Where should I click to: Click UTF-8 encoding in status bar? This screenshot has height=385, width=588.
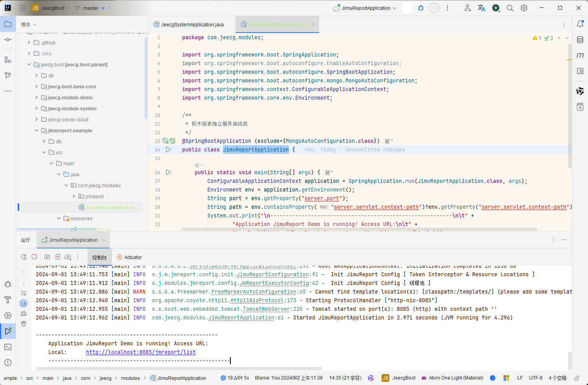(x=535, y=378)
